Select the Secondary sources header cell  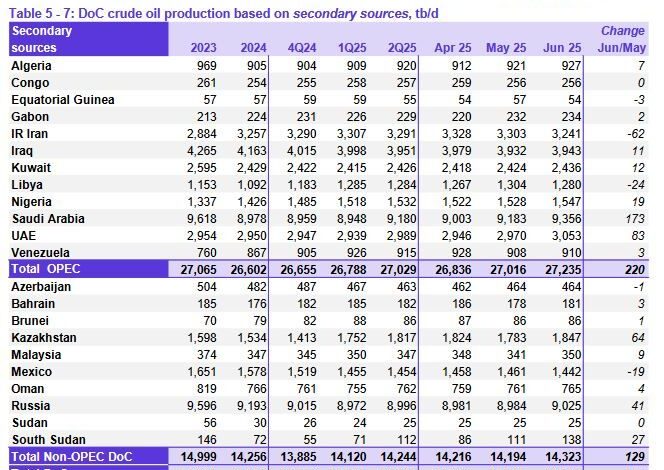click(x=42, y=39)
